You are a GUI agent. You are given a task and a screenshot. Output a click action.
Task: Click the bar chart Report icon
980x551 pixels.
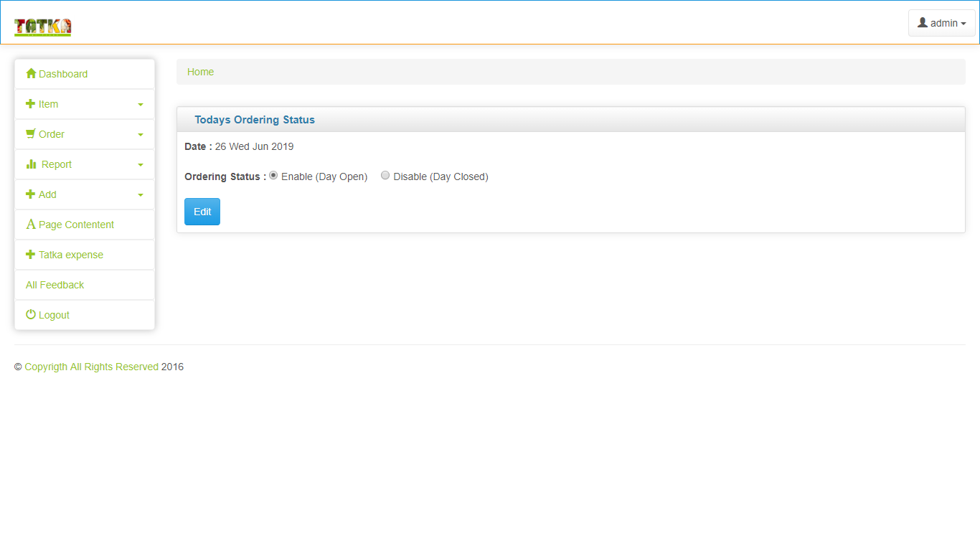pos(31,164)
